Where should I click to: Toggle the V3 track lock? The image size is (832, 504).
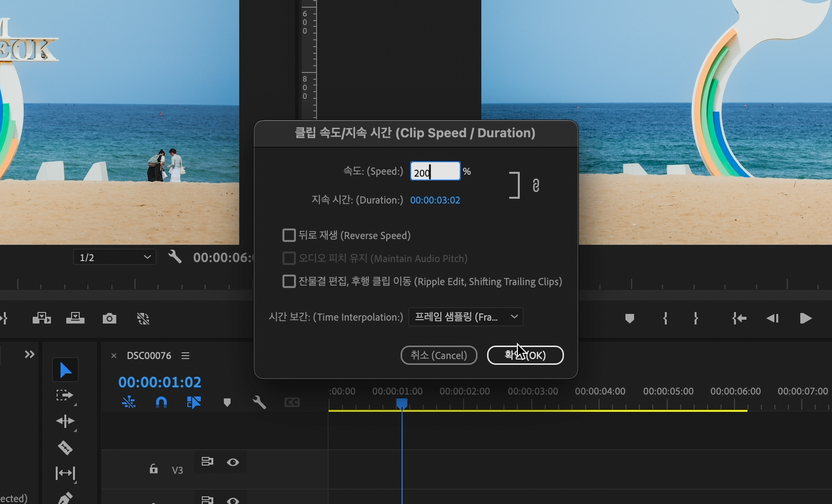[153, 469]
